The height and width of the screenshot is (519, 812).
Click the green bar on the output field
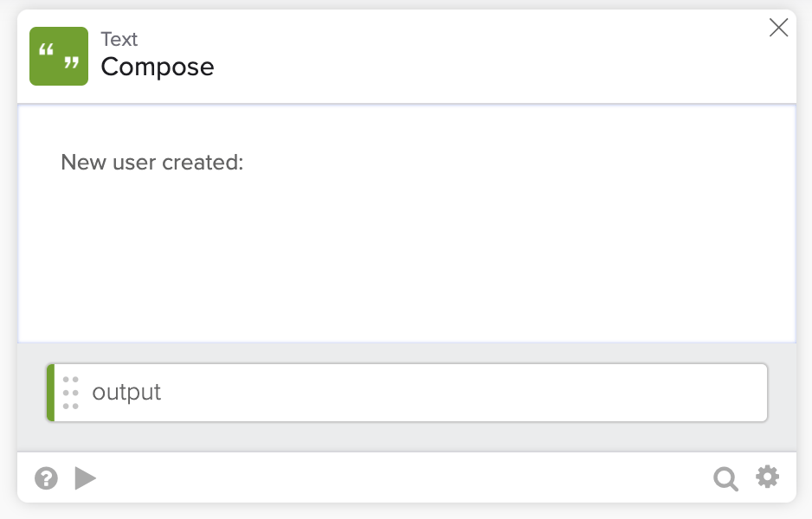(50, 393)
